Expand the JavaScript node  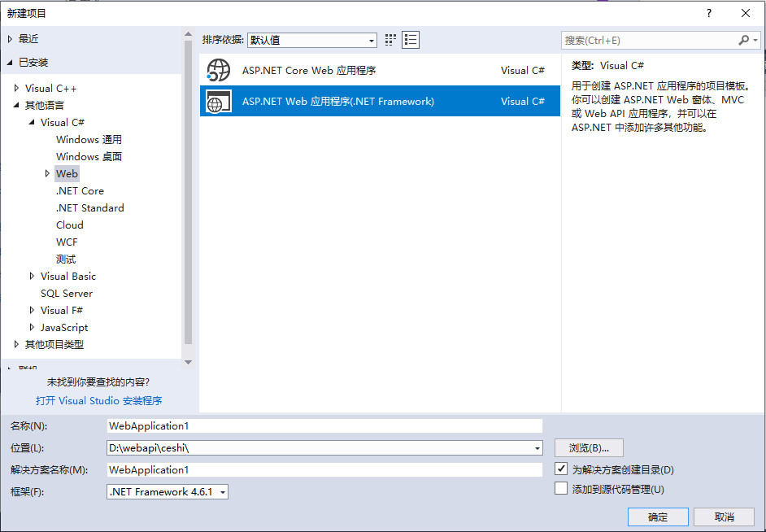(x=33, y=327)
